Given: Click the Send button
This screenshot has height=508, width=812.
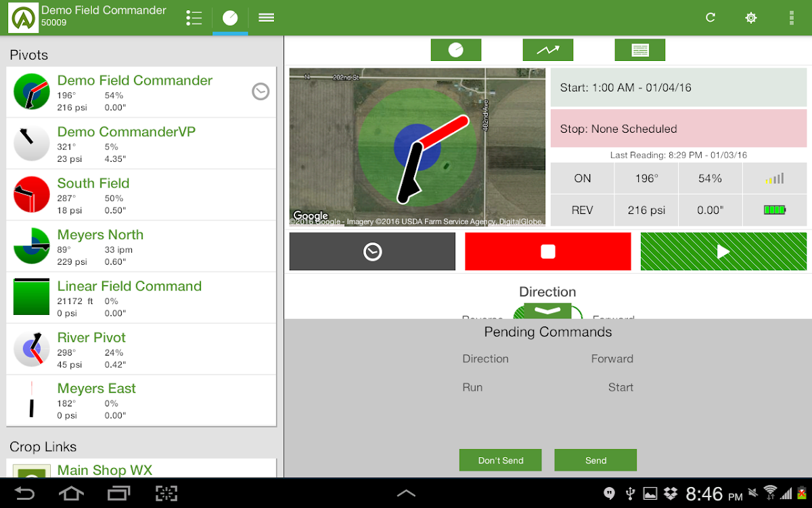Looking at the screenshot, I should pos(595,460).
